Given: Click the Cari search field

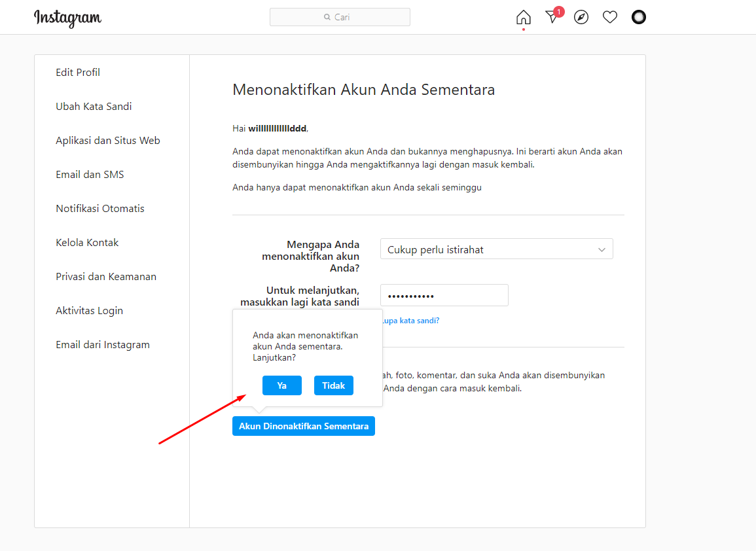Looking at the screenshot, I should pyautogui.click(x=340, y=17).
